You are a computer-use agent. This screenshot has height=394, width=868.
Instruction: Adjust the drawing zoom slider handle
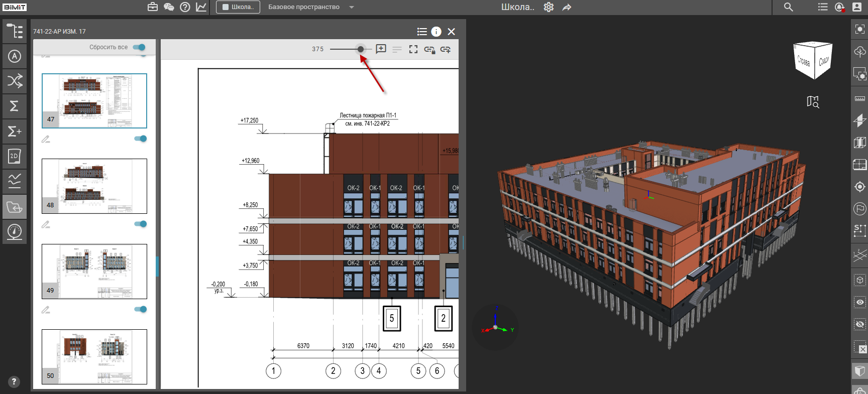coord(361,49)
